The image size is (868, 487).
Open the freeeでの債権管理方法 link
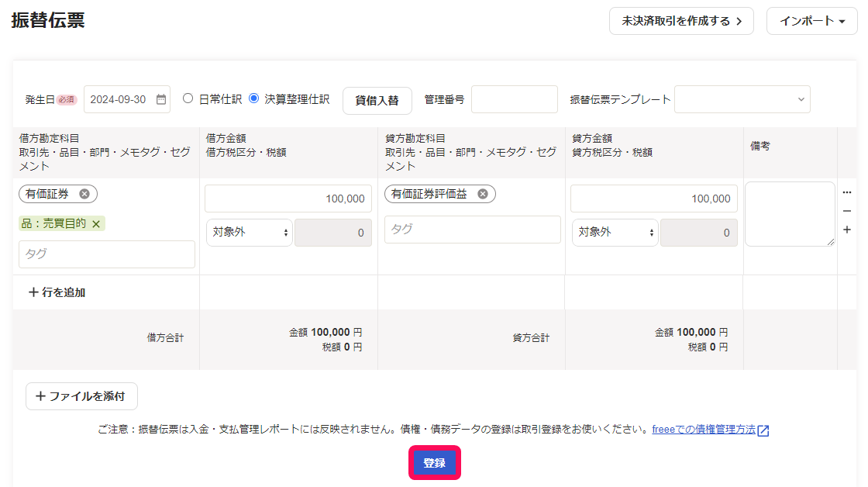704,430
